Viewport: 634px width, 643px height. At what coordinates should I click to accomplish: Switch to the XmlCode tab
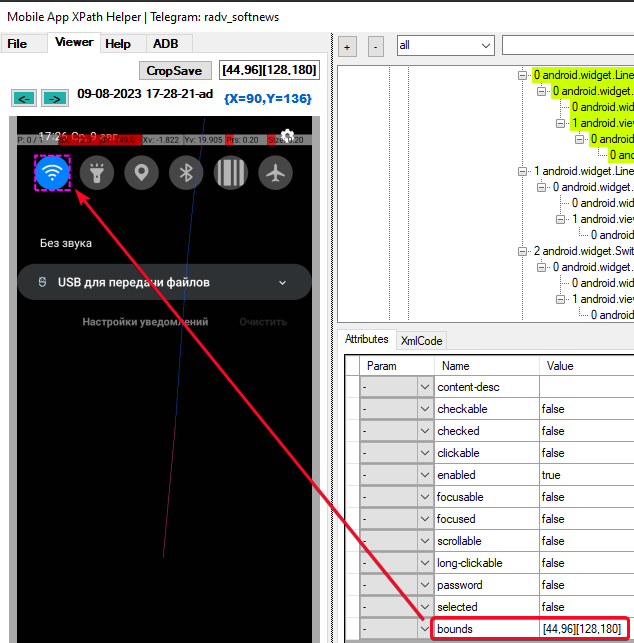tap(422, 341)
